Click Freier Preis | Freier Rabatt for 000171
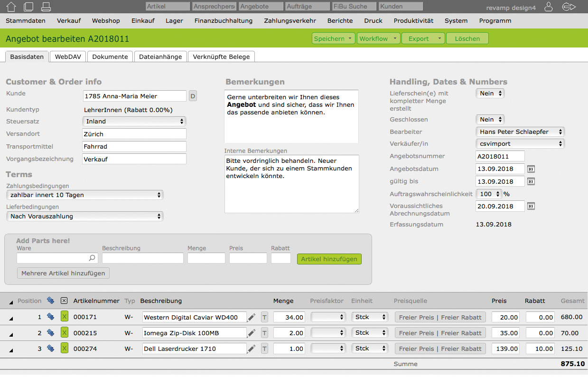Viewport: 588px width, 377px height. point(440,317)
